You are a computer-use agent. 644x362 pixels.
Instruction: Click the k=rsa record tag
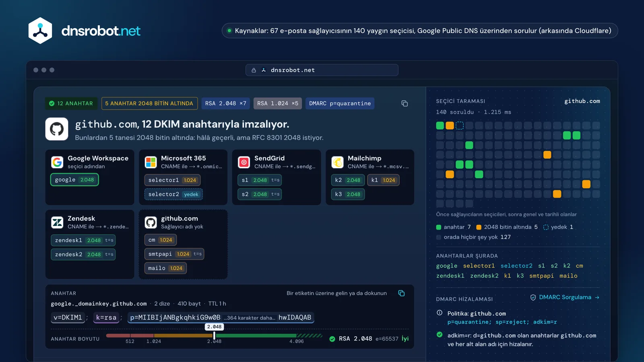click(x=106, y=317)
